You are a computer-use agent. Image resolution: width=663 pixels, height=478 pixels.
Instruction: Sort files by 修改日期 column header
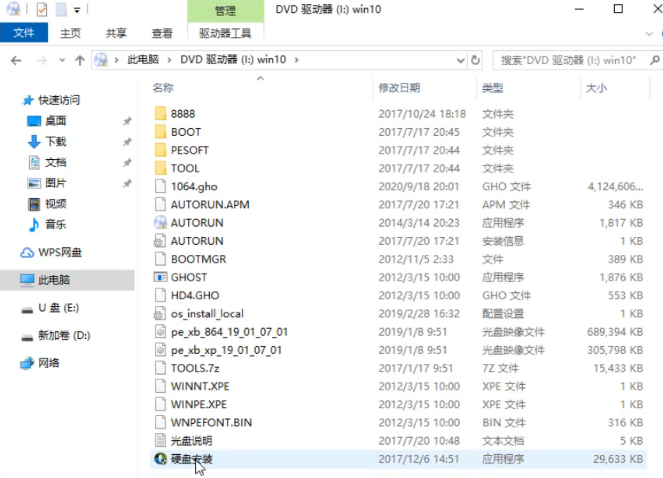click(x=399, y=88)
